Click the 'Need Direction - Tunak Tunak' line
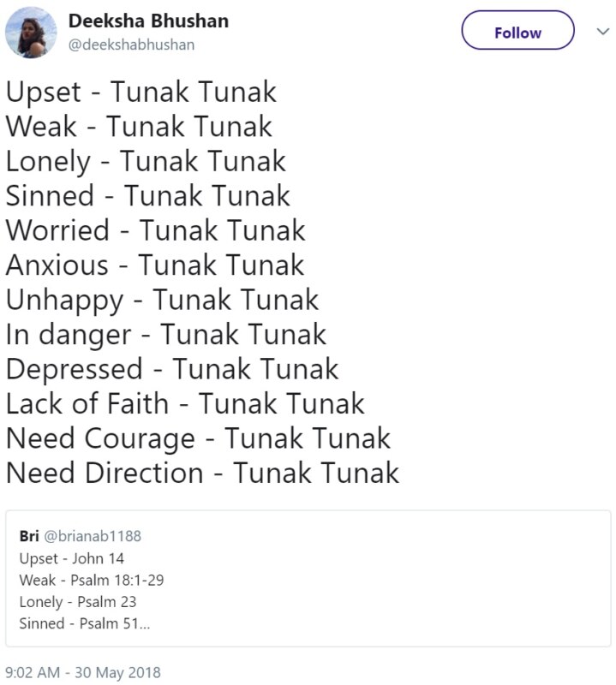Screen dimensions: 616x685 point(202,474)
